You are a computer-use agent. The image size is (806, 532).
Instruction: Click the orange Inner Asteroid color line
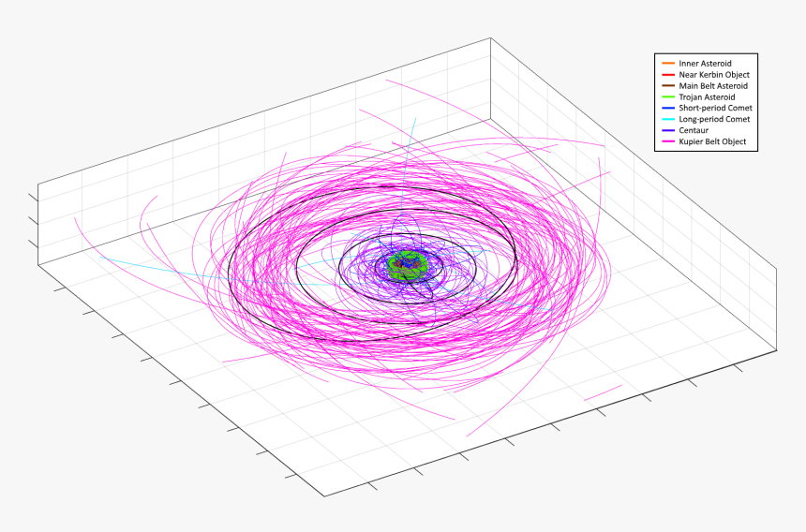pyautogui.click(x=668, y=64)
